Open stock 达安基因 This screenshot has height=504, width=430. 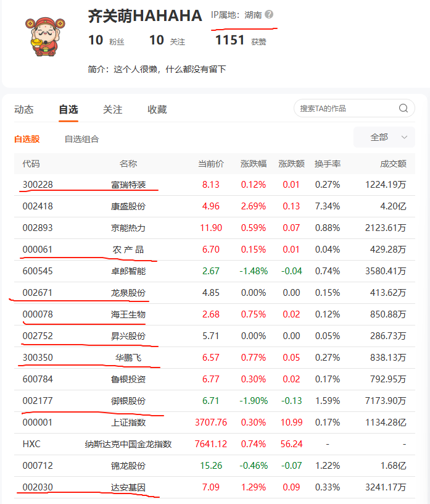[x=128, y=487]
